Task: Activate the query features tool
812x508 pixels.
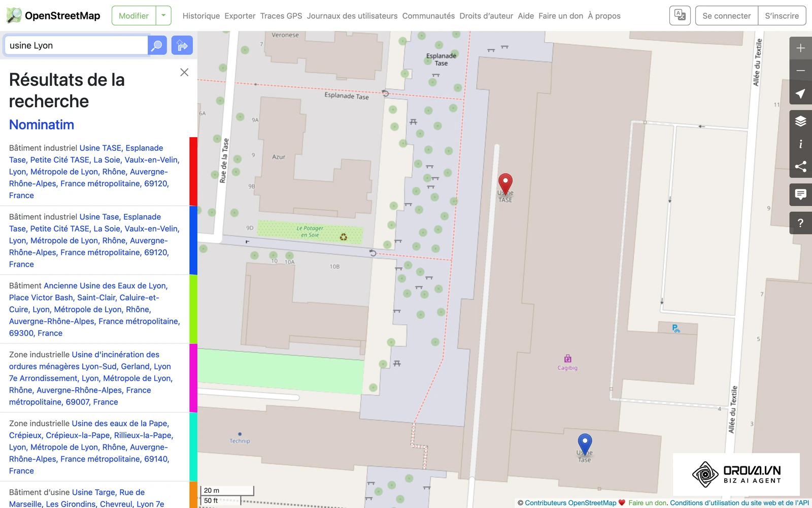Action: click(800, 223)
